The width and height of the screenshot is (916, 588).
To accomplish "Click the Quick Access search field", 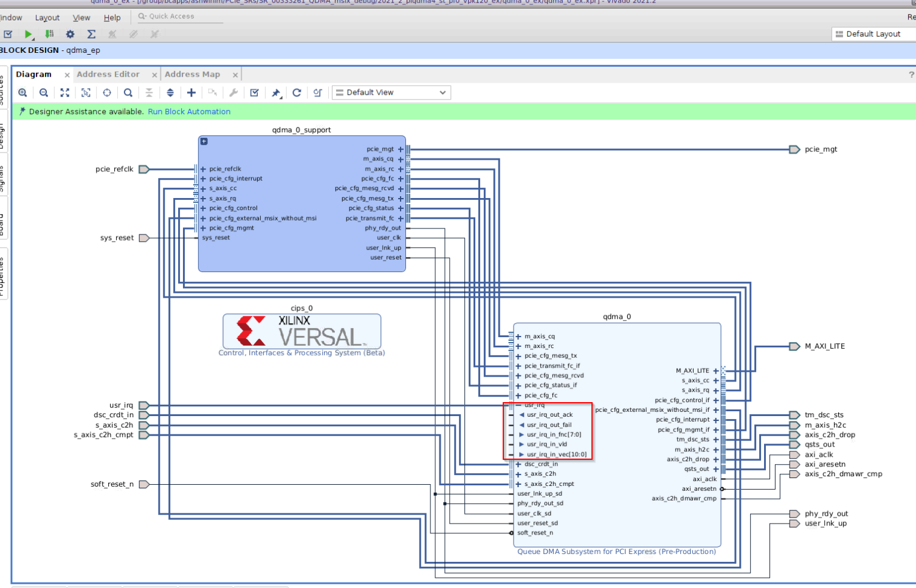I will (179, 16).
